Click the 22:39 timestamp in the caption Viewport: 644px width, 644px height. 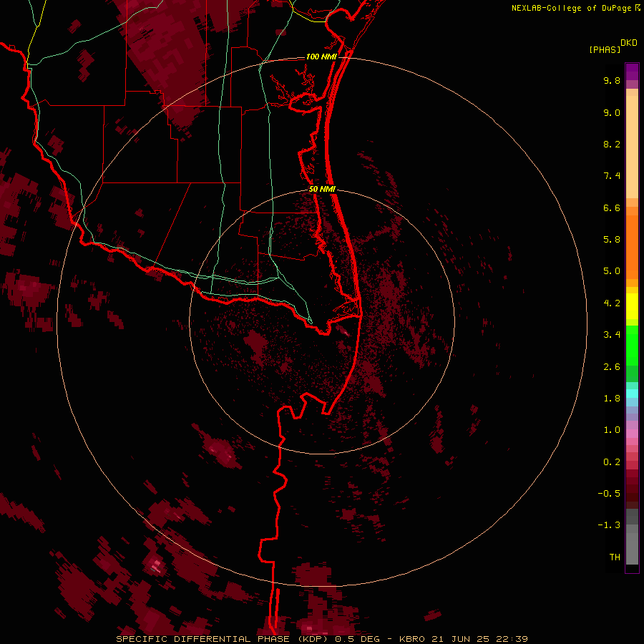pos(514,639)
